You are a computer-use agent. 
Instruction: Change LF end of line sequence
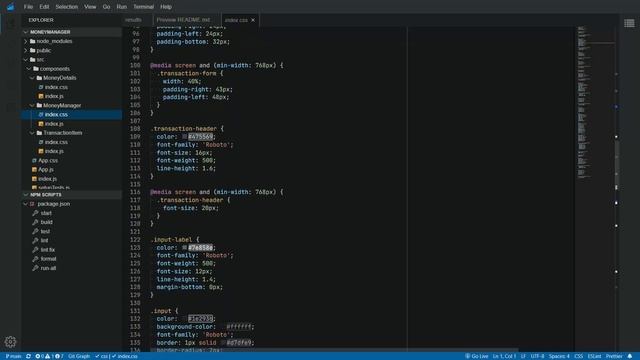point(523,356)
